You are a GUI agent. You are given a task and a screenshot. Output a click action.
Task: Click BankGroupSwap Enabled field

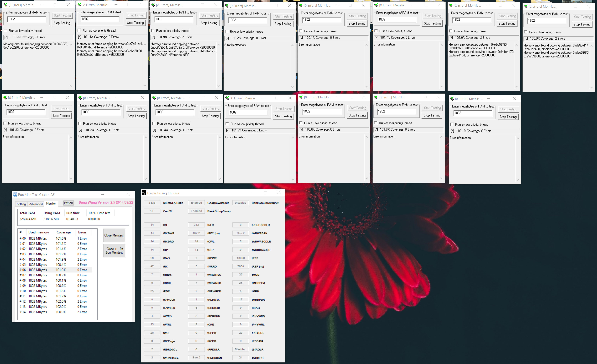(196, 211)
